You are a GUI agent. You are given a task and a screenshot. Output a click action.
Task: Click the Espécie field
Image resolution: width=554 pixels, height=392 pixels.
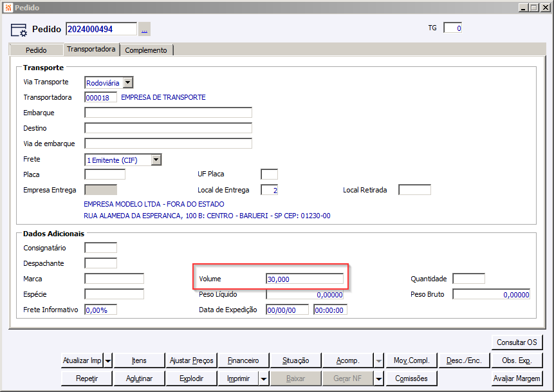(114, 294)
